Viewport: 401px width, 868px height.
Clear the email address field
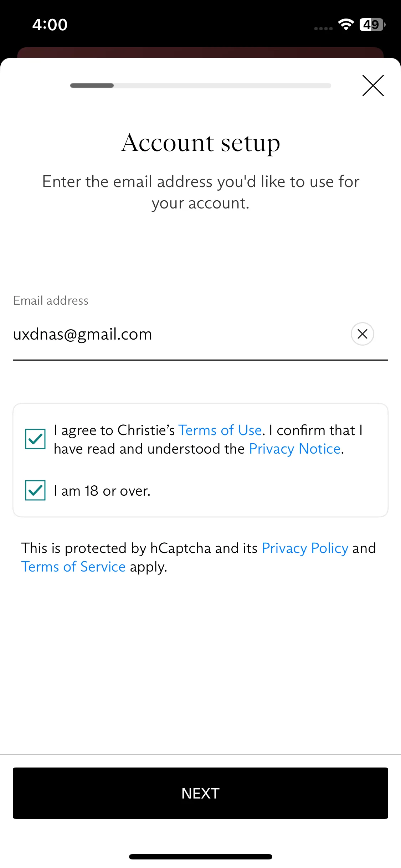[x=362, y=334]
